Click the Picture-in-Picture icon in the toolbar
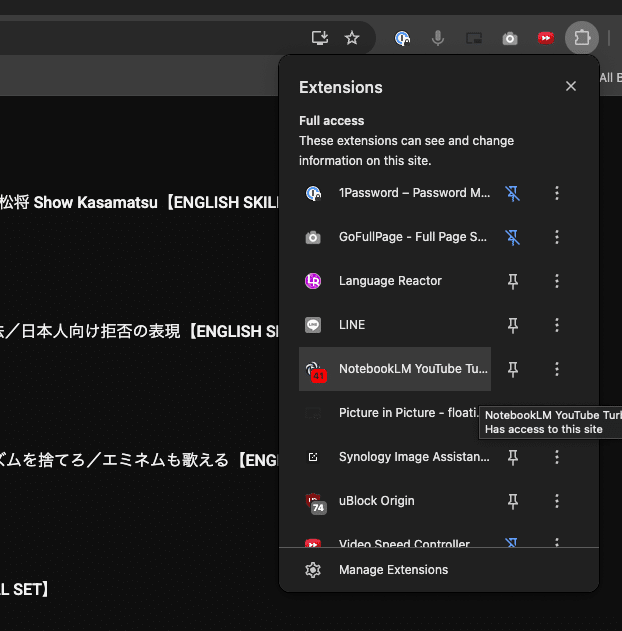The height and width of the screenshot is (631, 622). pyautogui.click(x=473, y=38)
